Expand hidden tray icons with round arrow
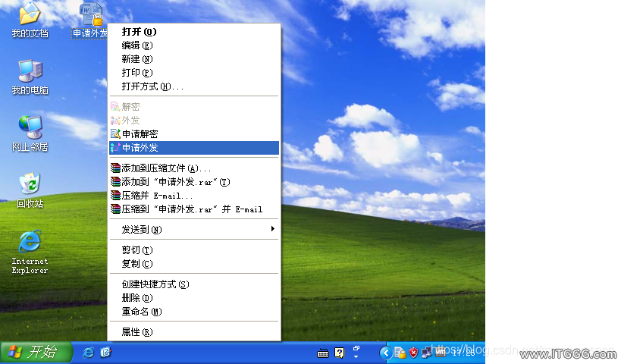The width and height of the screenshot is (621, 364). 385,353
